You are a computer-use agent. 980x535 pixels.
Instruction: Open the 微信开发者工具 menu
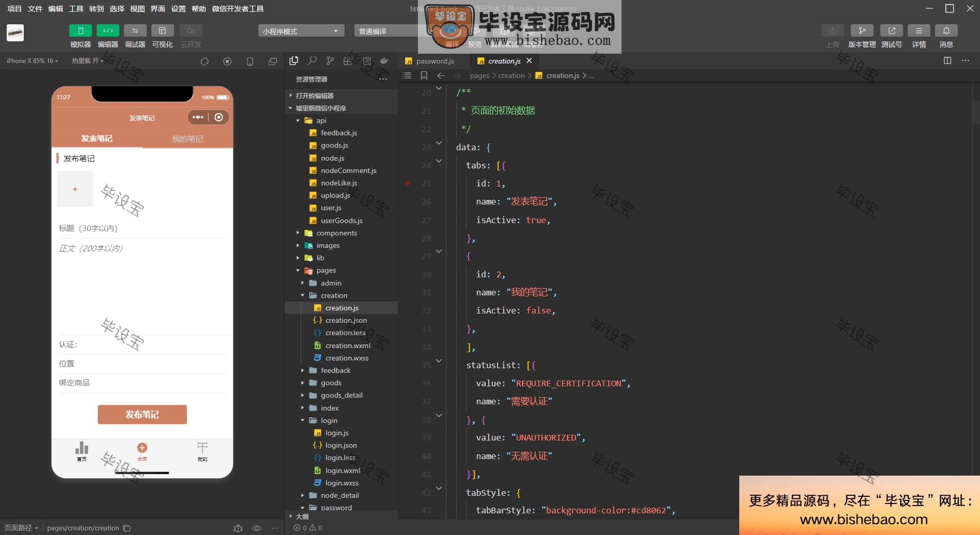[x=238, y=9]
